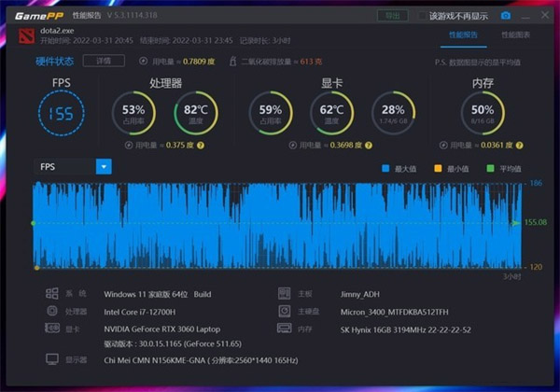The width and height of the screenshot is (560, 392).
Task: Click the 613 克 emission value
Action: [311, 62]
